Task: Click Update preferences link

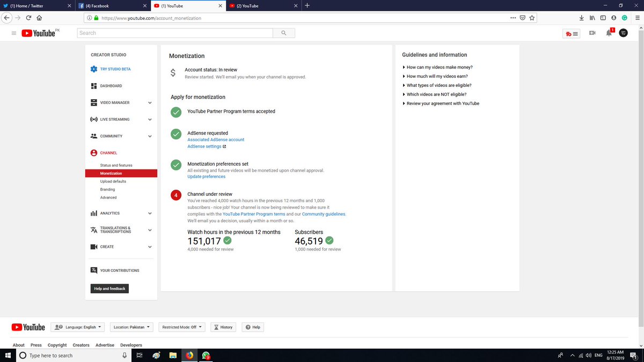Action: [207, 176]
